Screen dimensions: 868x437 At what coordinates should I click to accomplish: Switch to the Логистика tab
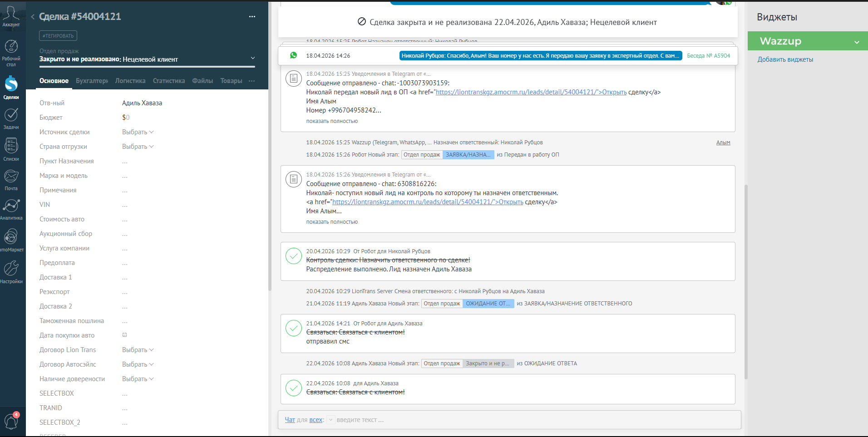coord(130,81)
